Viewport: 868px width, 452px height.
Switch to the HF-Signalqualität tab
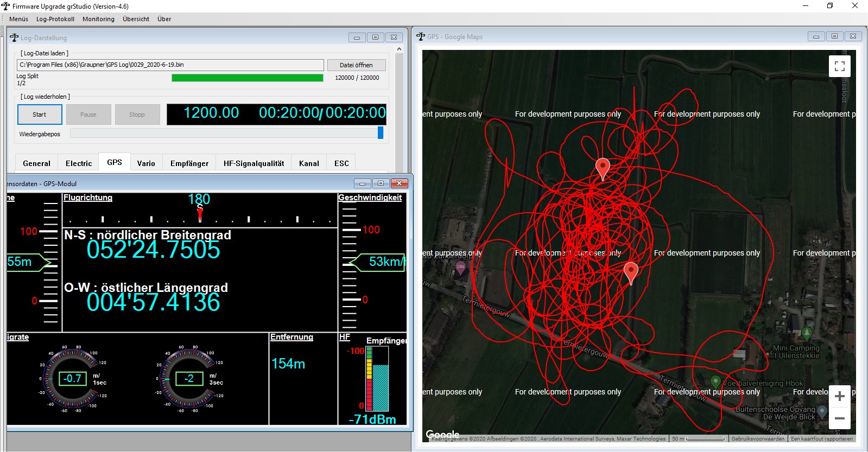point(254,163)
